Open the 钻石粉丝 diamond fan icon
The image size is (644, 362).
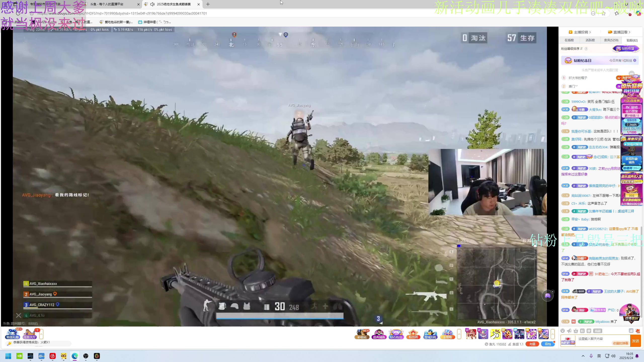(396, 334)
